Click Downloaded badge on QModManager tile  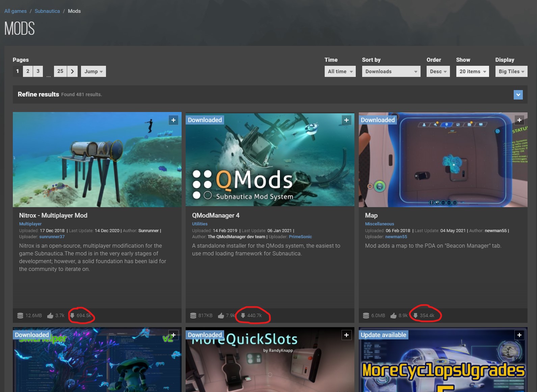point(205,120)
